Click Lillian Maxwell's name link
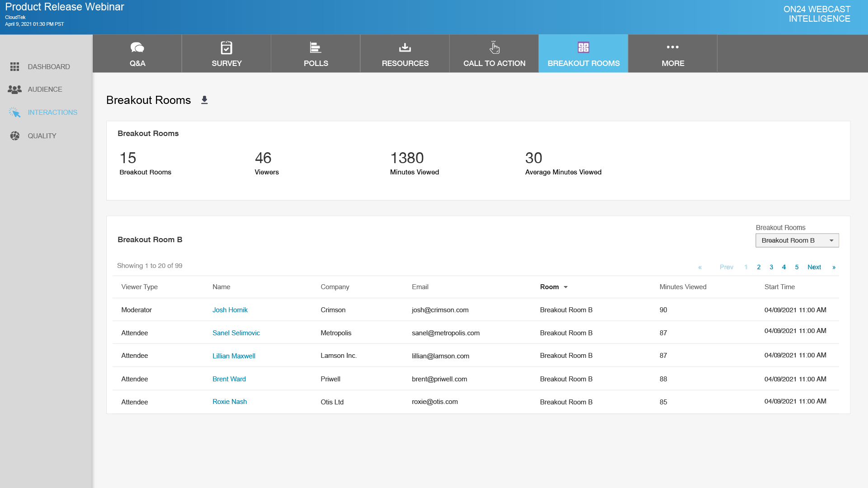Screen dimensions: 868x488 point(234,356)
